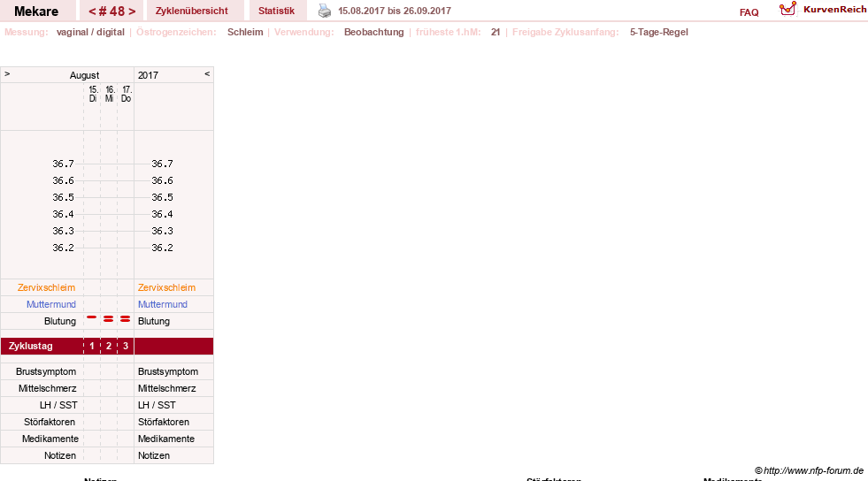Image resolution: width=868 pixels, height=481 pixels.
Task: Click the date range 15.08.2017 bis 26.09.2017
Action: click(x=395, y=11)
